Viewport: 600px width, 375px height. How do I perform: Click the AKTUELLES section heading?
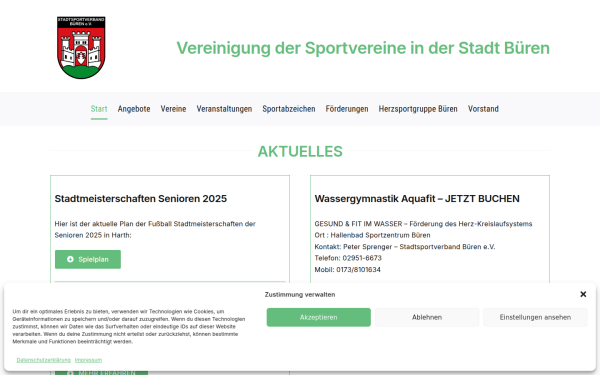300,152
